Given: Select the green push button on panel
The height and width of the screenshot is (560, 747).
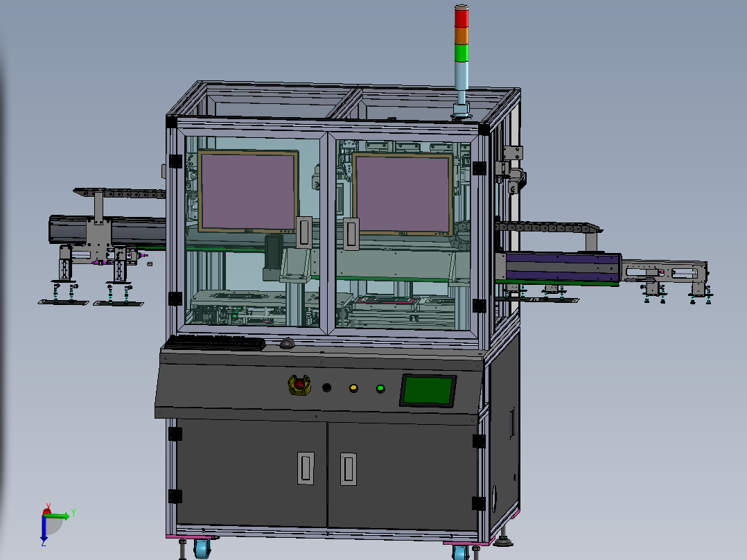Looking at the screenshot, I should [x=380, y=389].
